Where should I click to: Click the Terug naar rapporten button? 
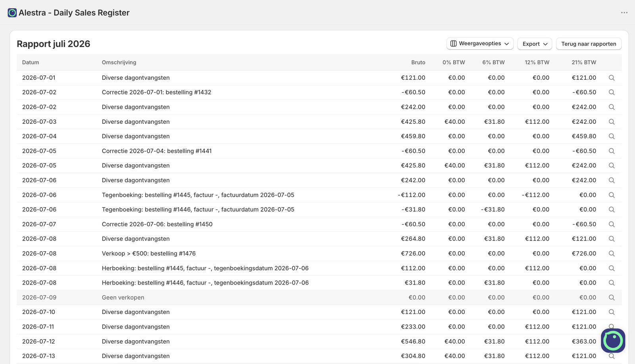click(x=589, y=44)
